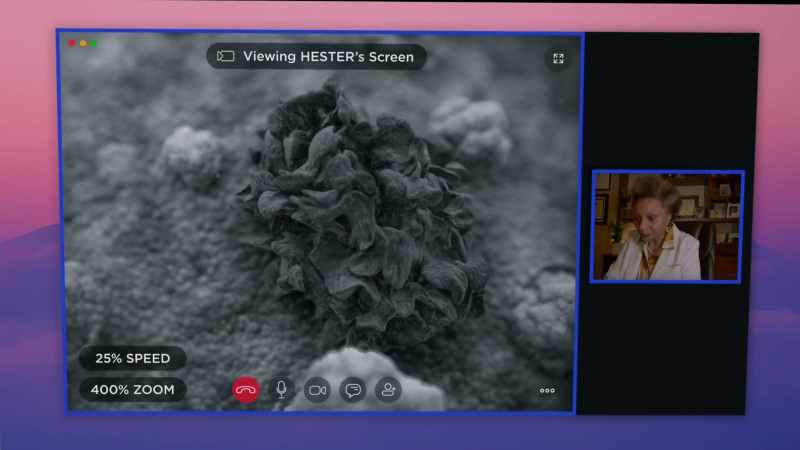
Task: Minimize the window with the yellow button
Action: (83, 43)
